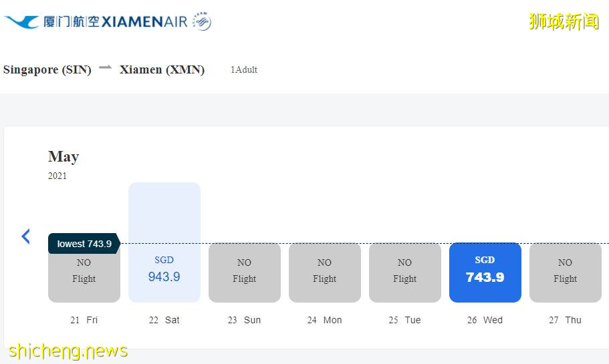Click the route direction arrow icon

pyautogui.click(x=105, y=67)
